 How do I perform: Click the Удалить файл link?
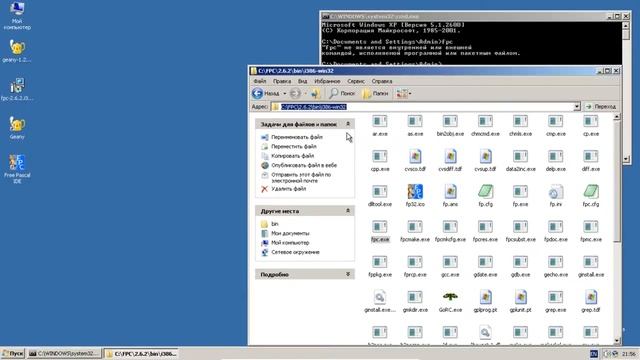289,189
